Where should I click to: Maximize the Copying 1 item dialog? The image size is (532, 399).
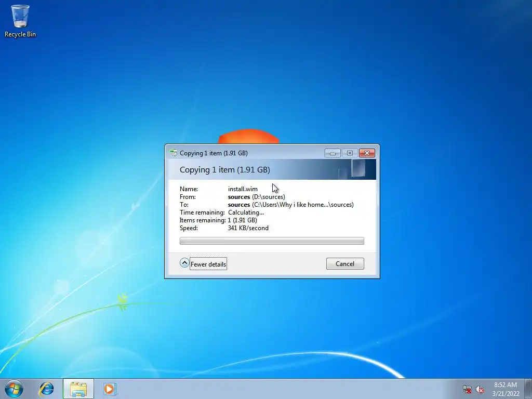[350, 153]
